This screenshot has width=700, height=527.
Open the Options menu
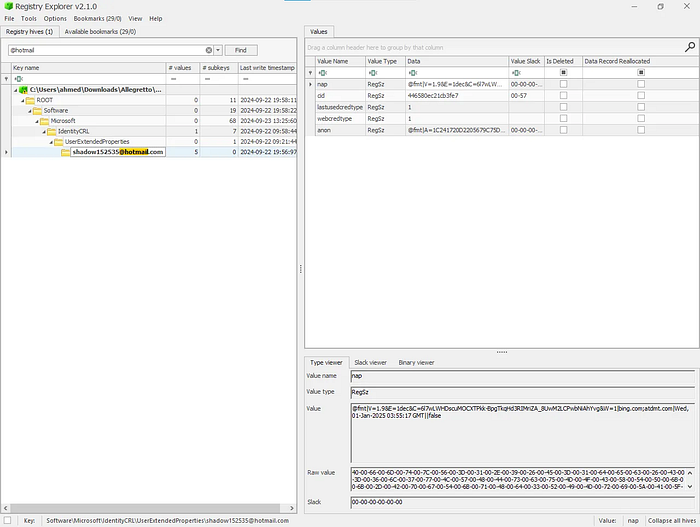[55, 19]
